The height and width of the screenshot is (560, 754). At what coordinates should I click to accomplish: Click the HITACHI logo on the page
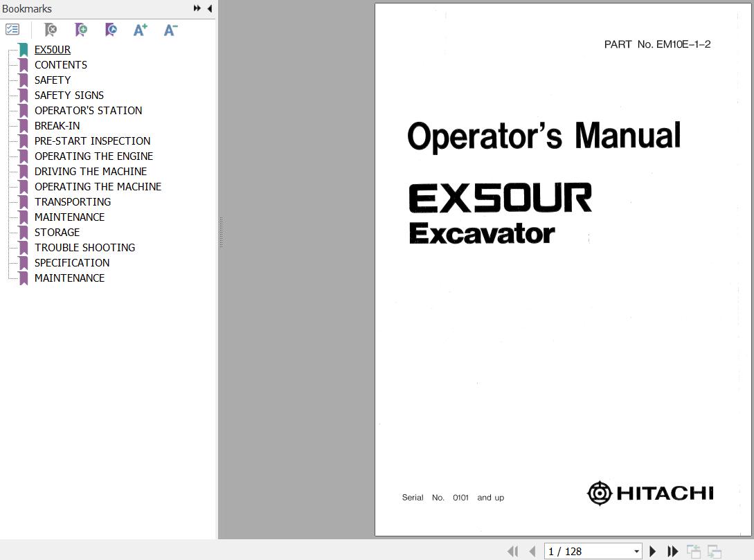coord(650,493)
